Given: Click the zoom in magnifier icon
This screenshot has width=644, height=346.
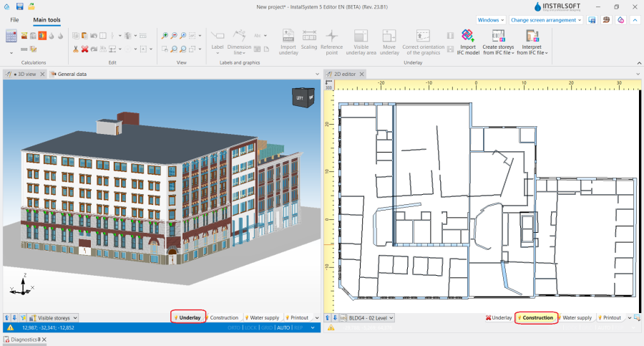Looking at the screenshot, I should 165,36.
